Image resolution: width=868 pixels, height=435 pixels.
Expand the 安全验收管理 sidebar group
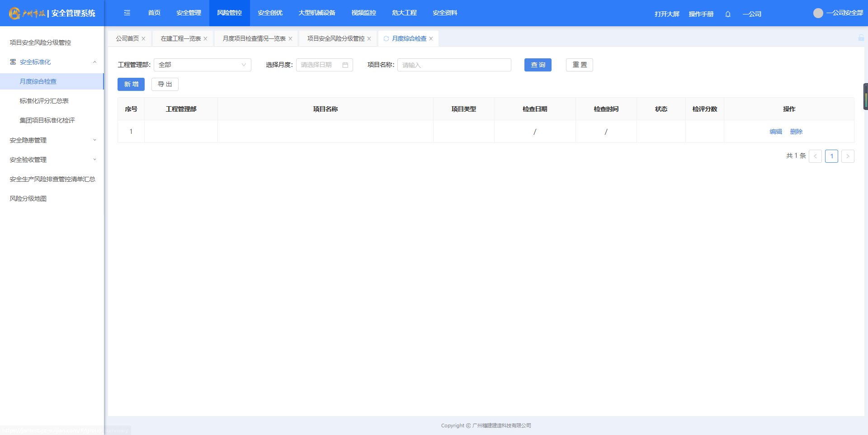coord(94,160)
